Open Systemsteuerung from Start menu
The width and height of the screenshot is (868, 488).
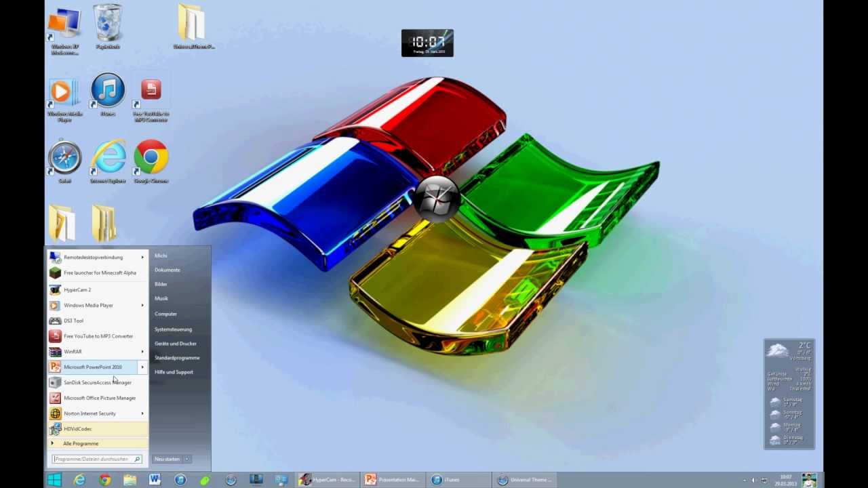173,329
